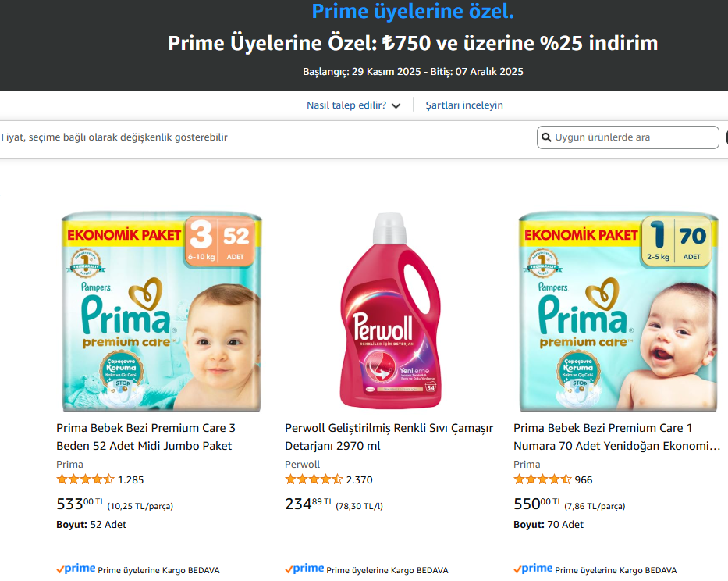Click the 1.285 reviews count link
The height and width of the screenshot is (581, 728).
tap(131, 479)
